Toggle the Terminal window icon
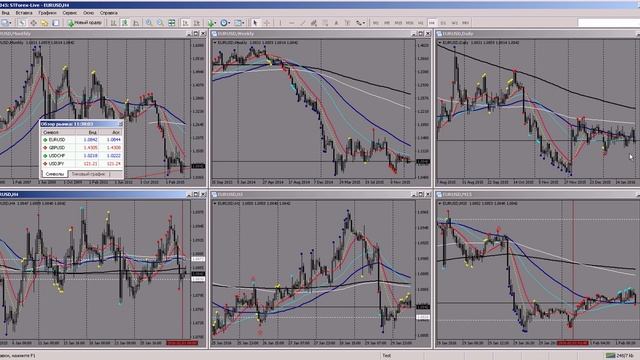Viewport: 640px width, 360px height. [56, 23]
